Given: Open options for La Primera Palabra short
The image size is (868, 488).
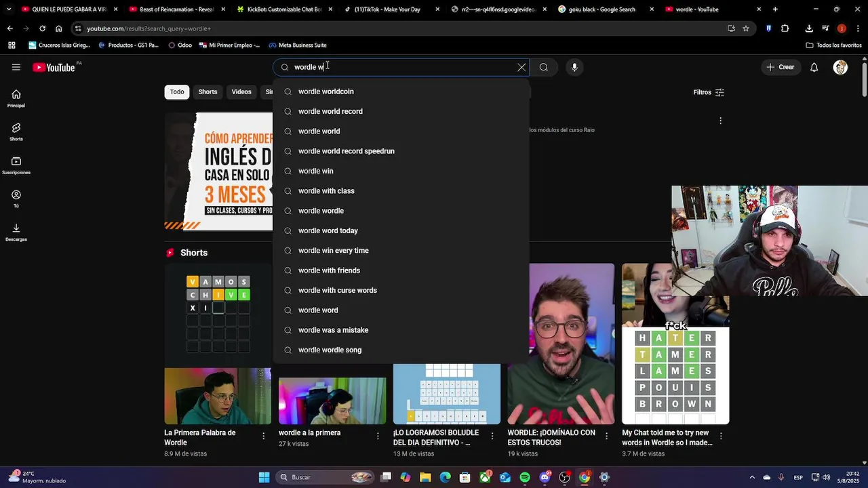Looking at the screenshot, I should 264,436.
